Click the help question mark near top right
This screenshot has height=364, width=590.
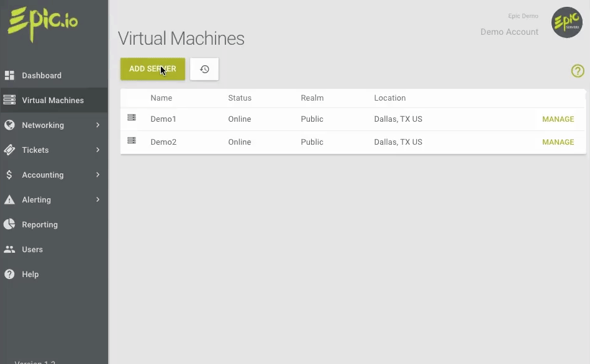(578, 71)
